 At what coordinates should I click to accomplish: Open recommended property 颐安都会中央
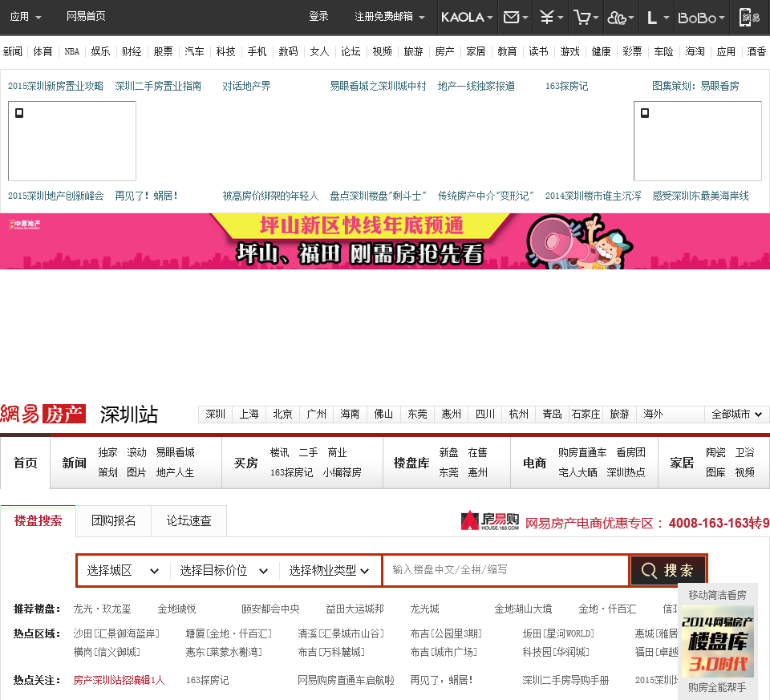[270, 609]
